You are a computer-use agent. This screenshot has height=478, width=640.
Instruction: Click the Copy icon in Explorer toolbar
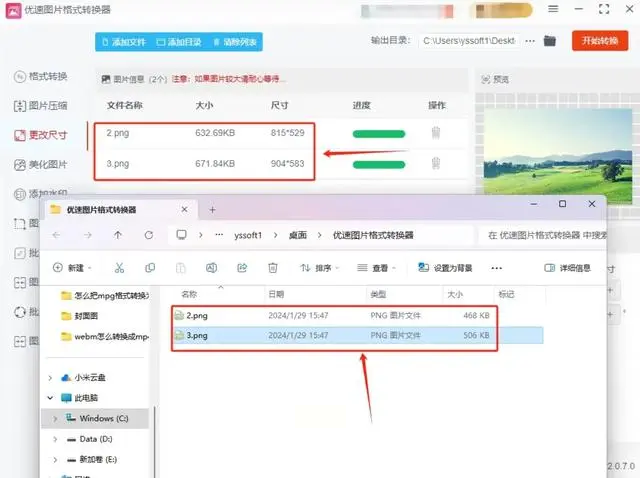(150, 268)
